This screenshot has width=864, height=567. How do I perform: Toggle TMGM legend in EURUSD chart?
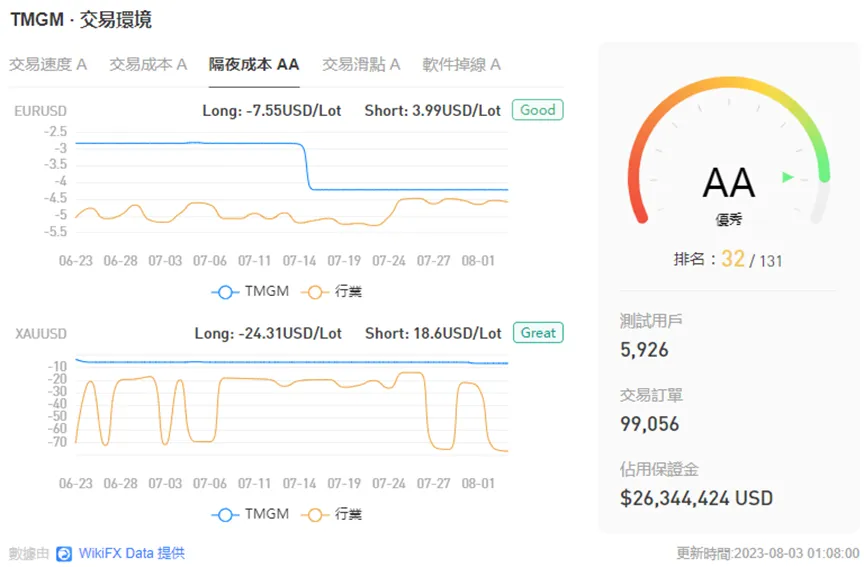point(250,291)
